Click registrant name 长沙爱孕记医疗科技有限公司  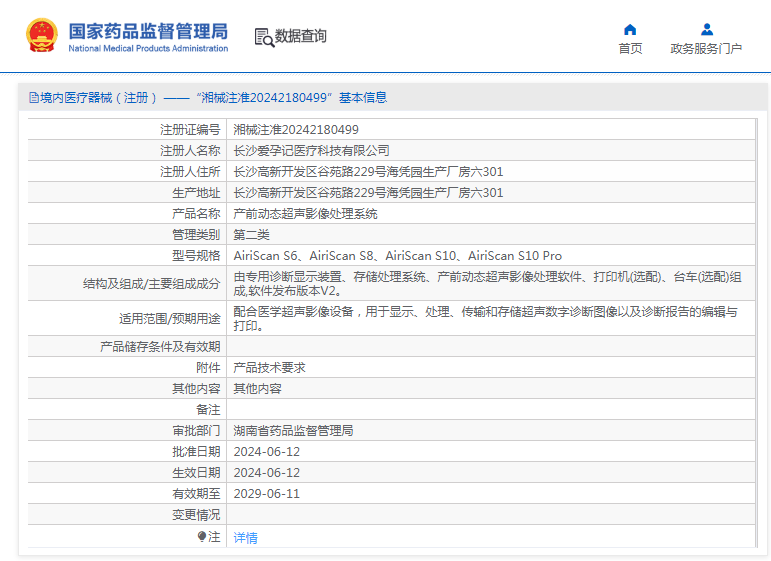pos(311,151)
